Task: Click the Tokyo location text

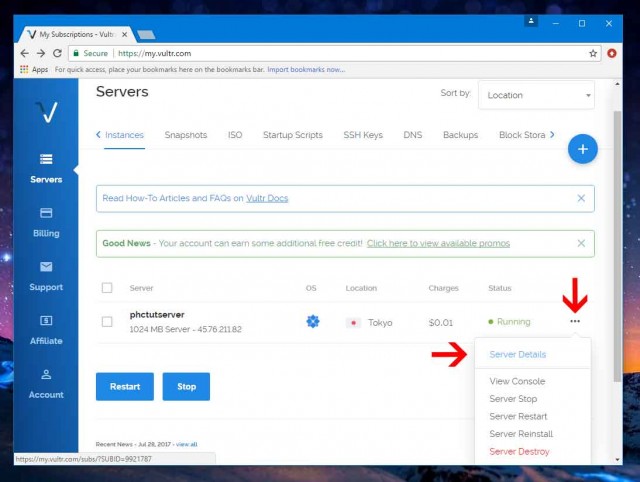Action: (x=380, y=323)
